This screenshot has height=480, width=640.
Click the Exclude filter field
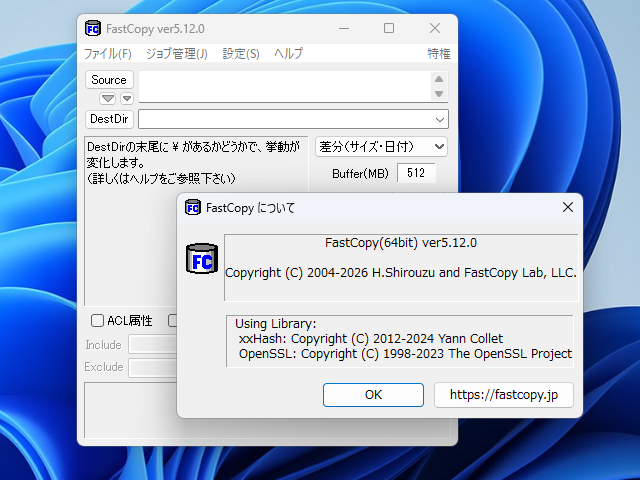point(153,367)
